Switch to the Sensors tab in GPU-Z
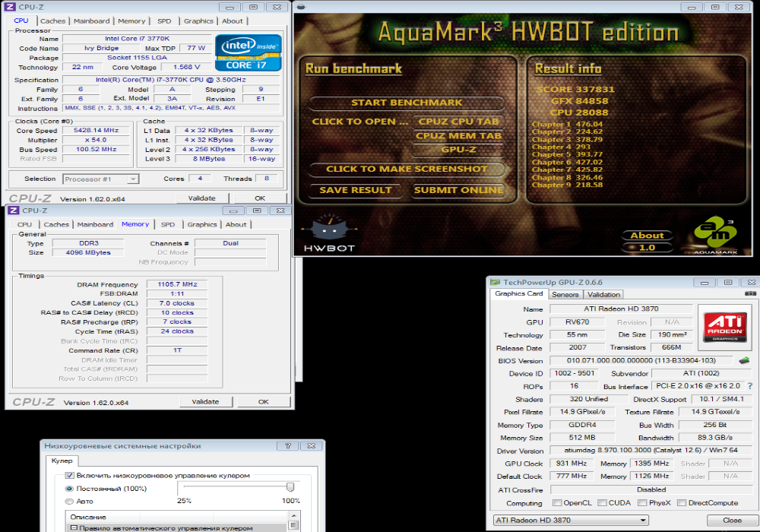 565,295
